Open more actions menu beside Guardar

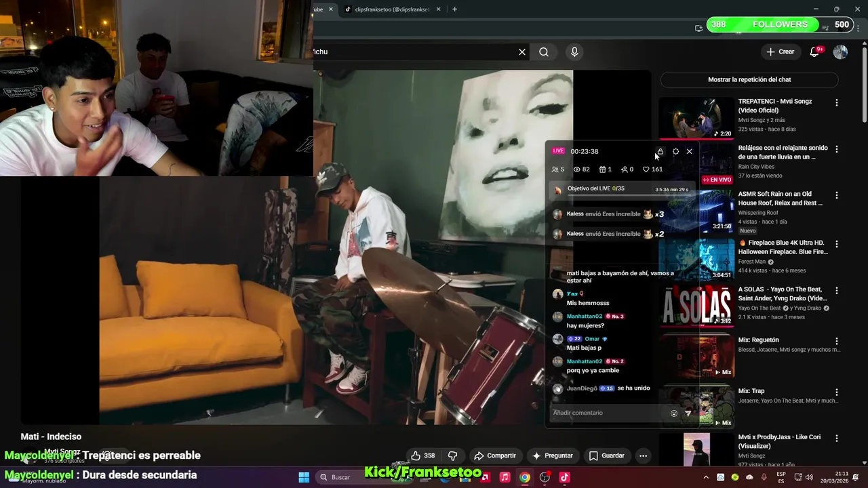tap(643, 455)
